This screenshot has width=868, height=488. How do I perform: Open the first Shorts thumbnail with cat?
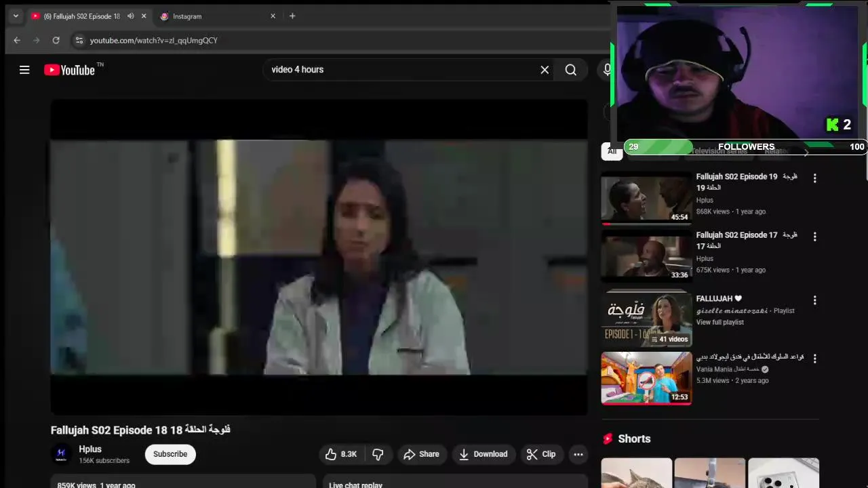637,473
